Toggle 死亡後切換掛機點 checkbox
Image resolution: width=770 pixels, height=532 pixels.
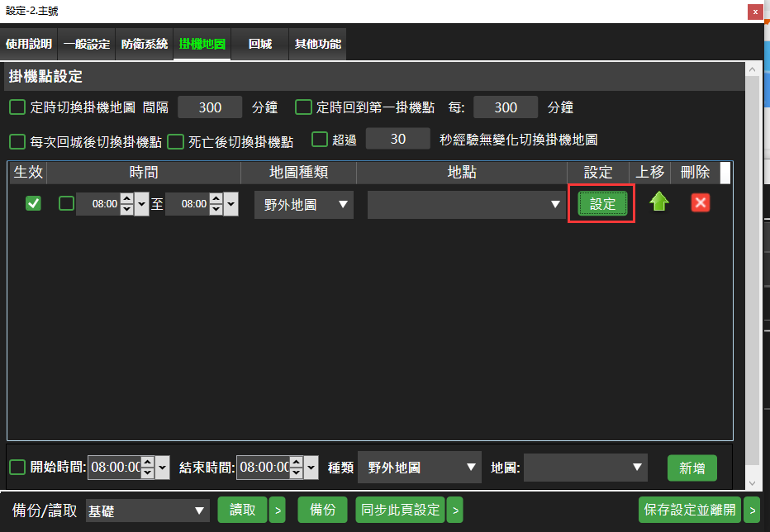pyautogui.click(x=175, y=141)
